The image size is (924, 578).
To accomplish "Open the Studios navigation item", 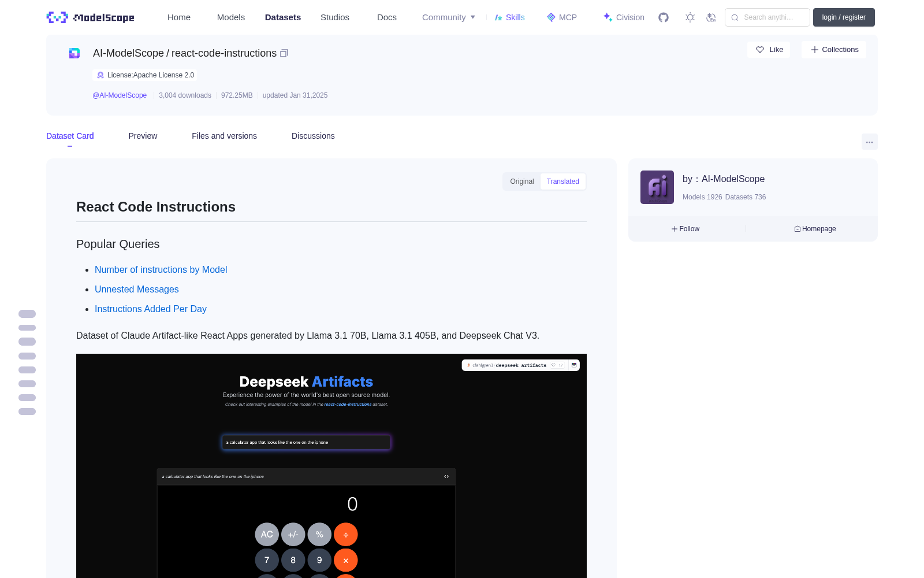I will click(335, 17).
